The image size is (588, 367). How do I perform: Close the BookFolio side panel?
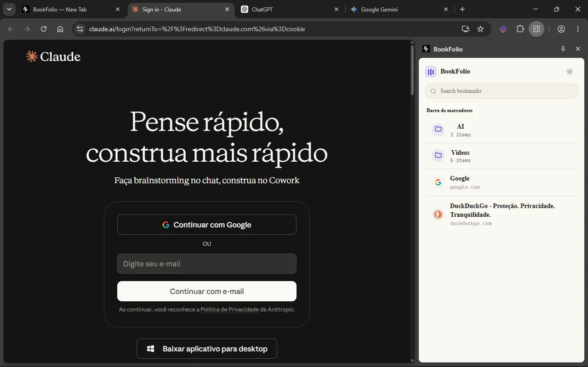point(578,49)
